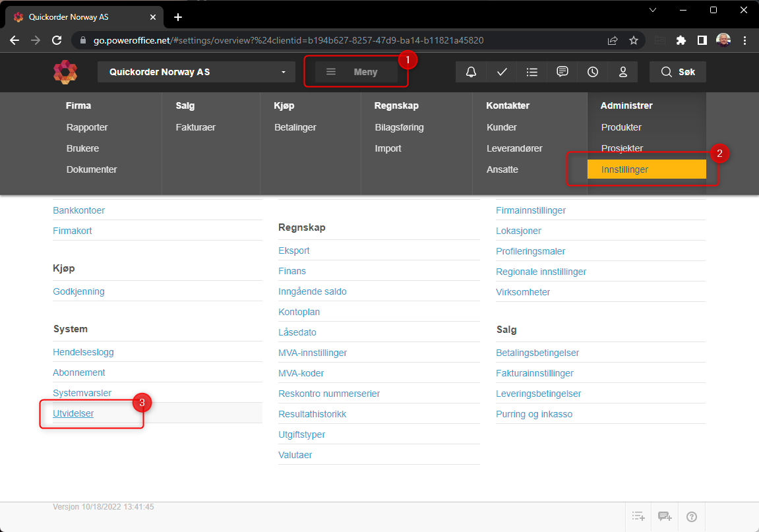The width and height of the screenshot is (759, 532).
Task: Open the Firmakort link
Action: pos(72,231)
